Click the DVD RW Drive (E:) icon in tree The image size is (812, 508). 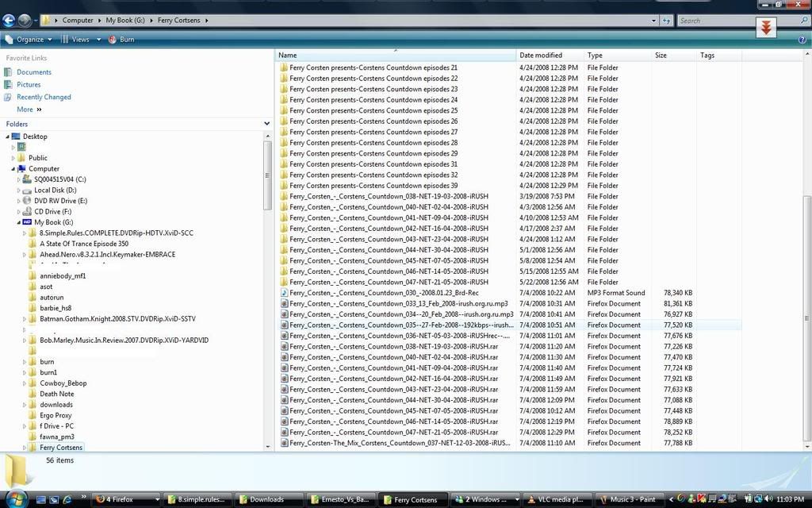(28, 201)
